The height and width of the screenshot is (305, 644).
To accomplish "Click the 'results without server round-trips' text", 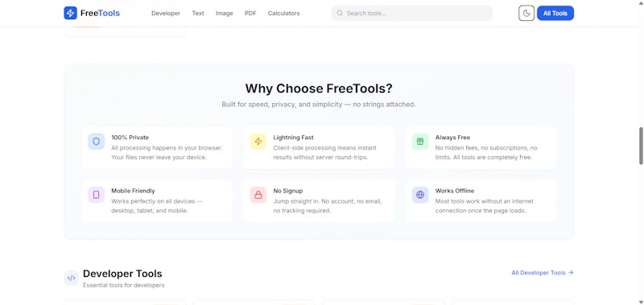I will click(320, 157).
